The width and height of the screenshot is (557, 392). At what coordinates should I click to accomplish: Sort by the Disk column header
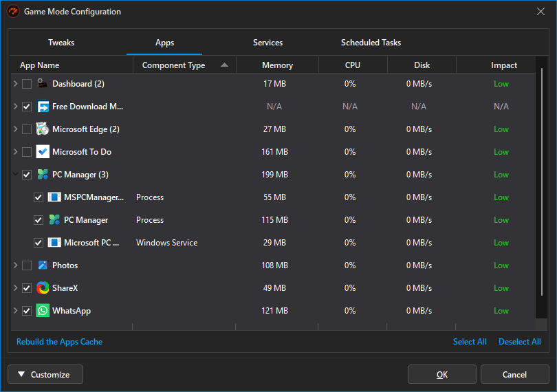click(x=422, y=65)
